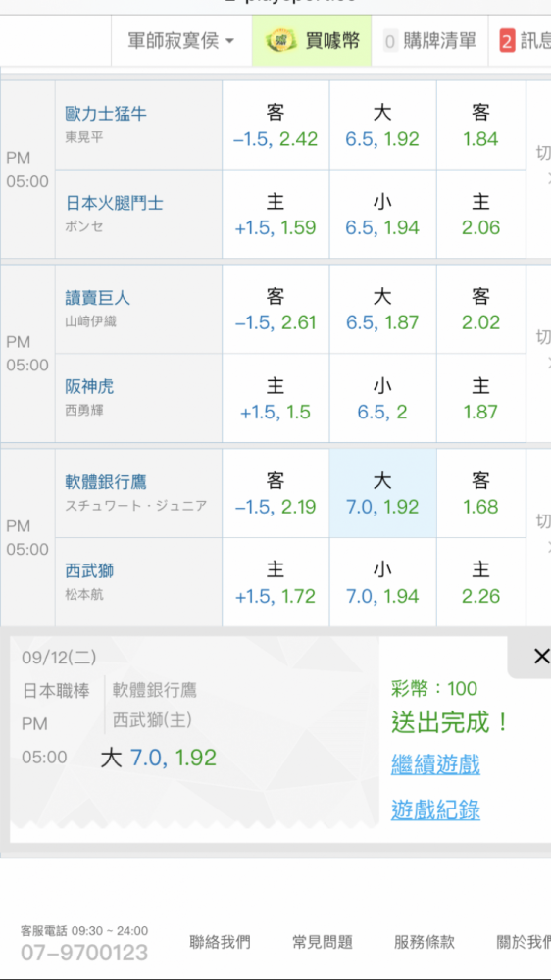Open the 軍師寂寞侯 account dropdown
Image resolution: width=551 pixels, height=980 pixels.
[x=181, y=41]
